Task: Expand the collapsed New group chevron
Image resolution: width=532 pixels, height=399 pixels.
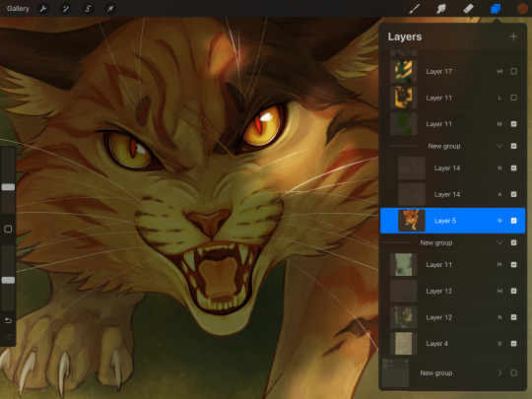Action: (x=499, y=372)
